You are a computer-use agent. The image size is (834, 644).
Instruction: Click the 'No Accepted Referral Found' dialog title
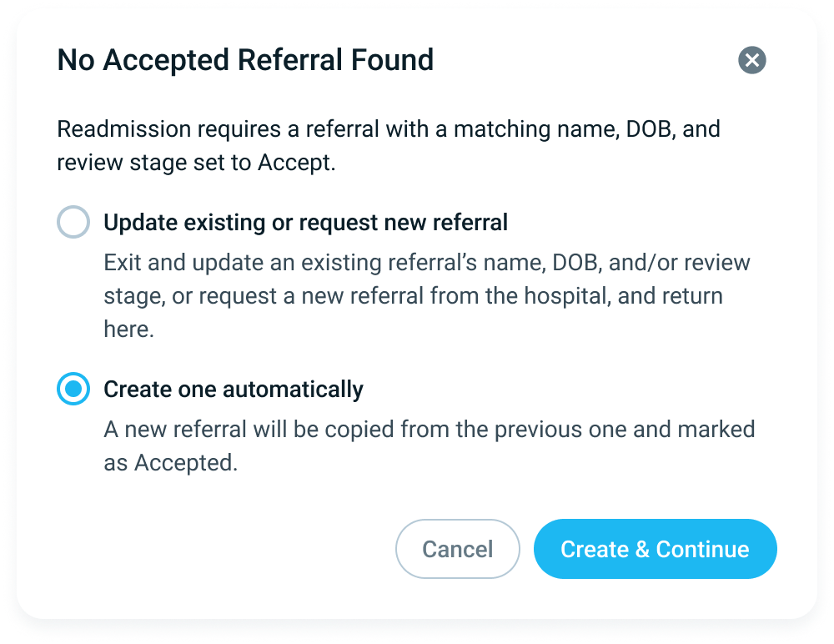pos(245,59)
